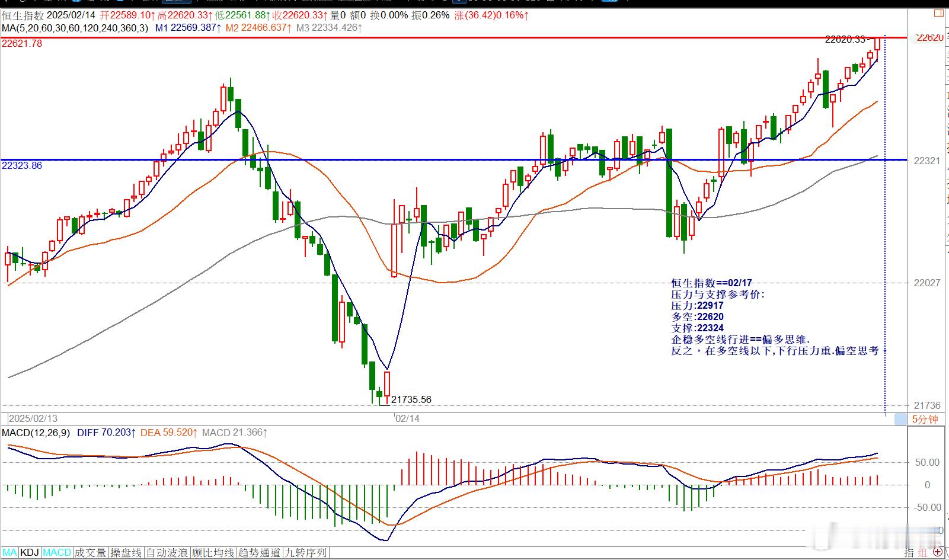Image resolution: width=949 pixels, height=560 pixels.
Task: Click the MACD 21.366 value
Action: click(235, 433)
